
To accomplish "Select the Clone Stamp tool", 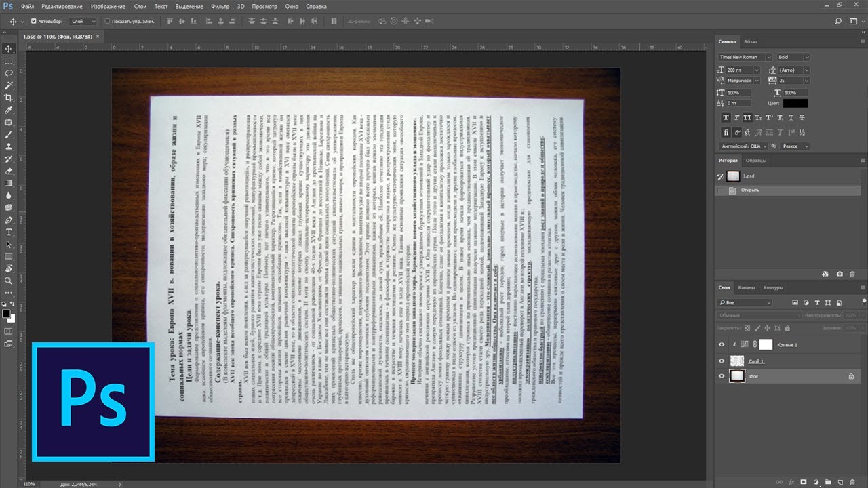I will tap(9, 146).
